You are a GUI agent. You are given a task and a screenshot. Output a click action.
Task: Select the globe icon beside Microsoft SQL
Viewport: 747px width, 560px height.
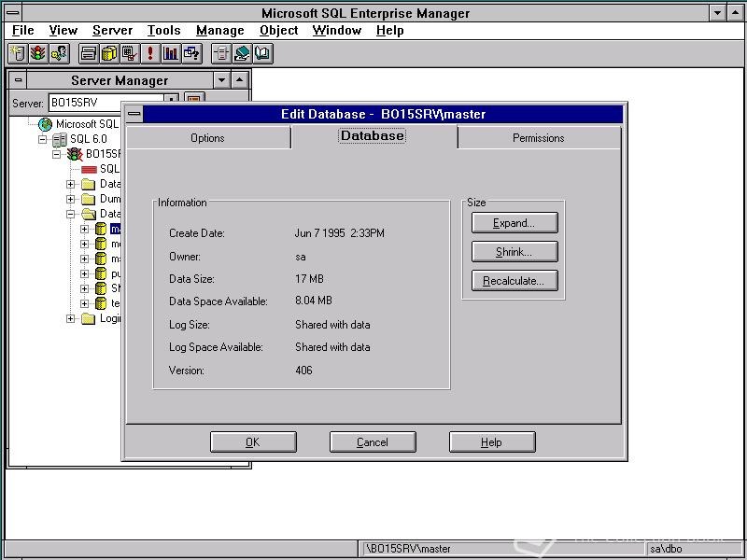45,124
